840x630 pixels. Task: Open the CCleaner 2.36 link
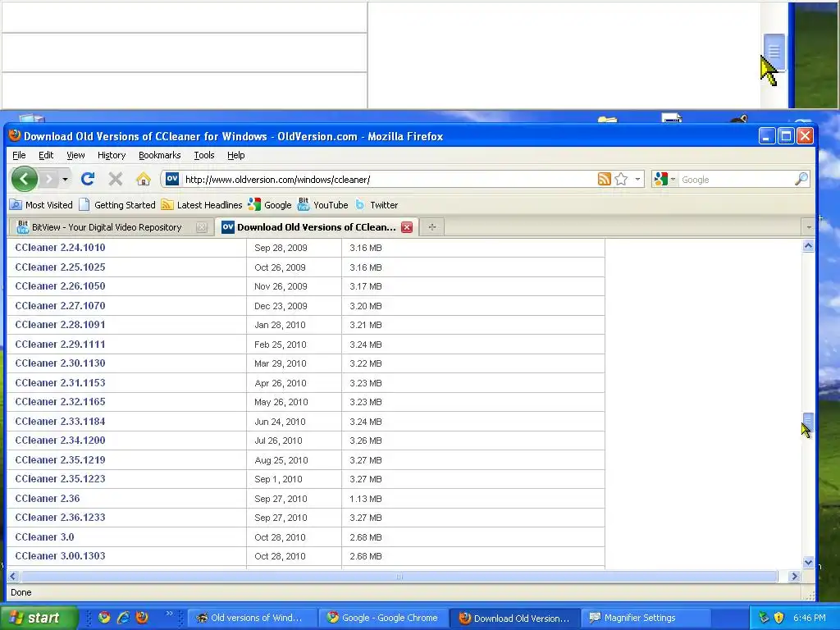tap(47, 498)
